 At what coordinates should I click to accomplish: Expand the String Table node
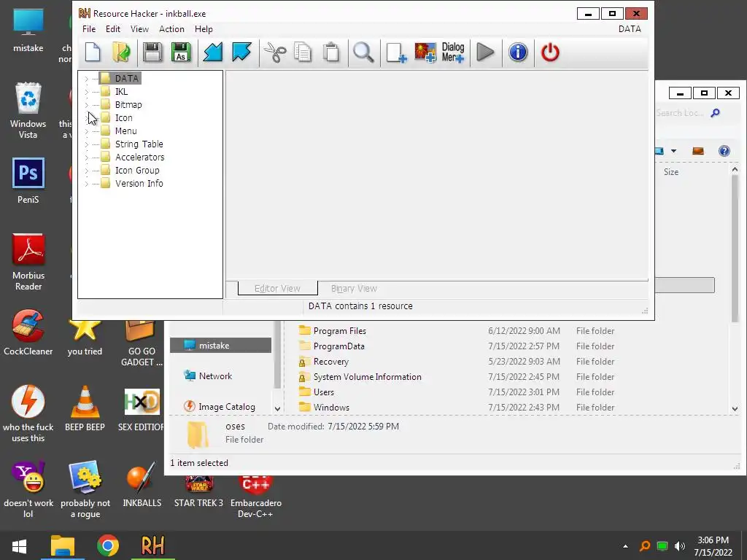coord(86,144)
